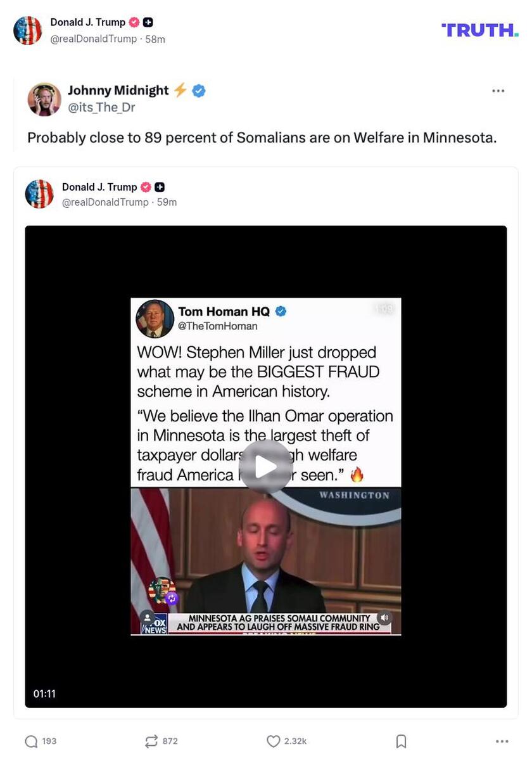Click the repost avatar overlay in video
532x763 pixels.
[162, 591]
